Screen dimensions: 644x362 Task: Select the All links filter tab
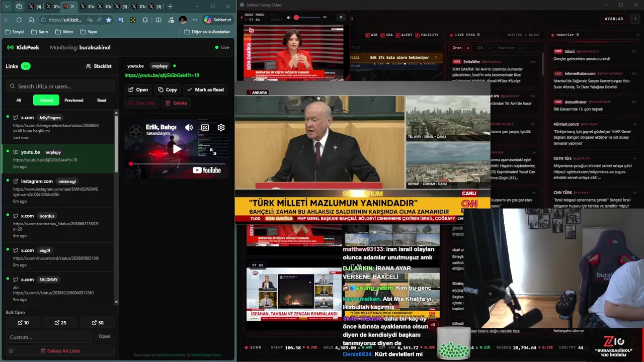coord(19,100)
